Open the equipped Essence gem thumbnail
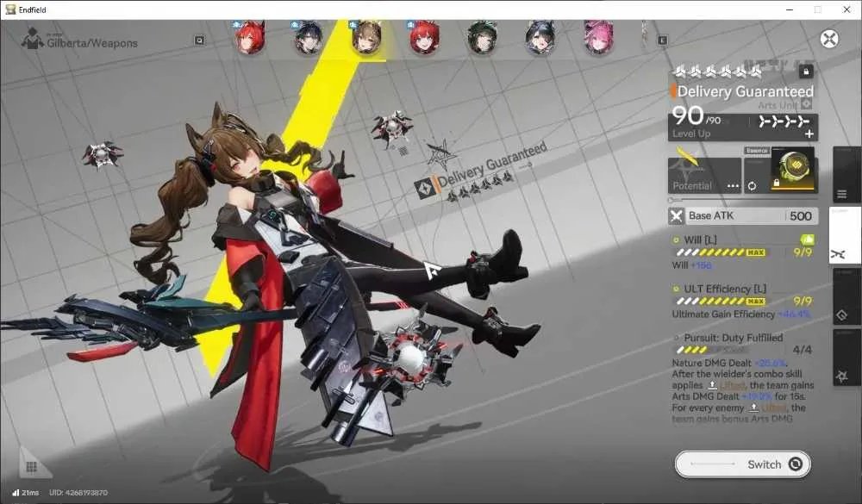 coord(793,169)
